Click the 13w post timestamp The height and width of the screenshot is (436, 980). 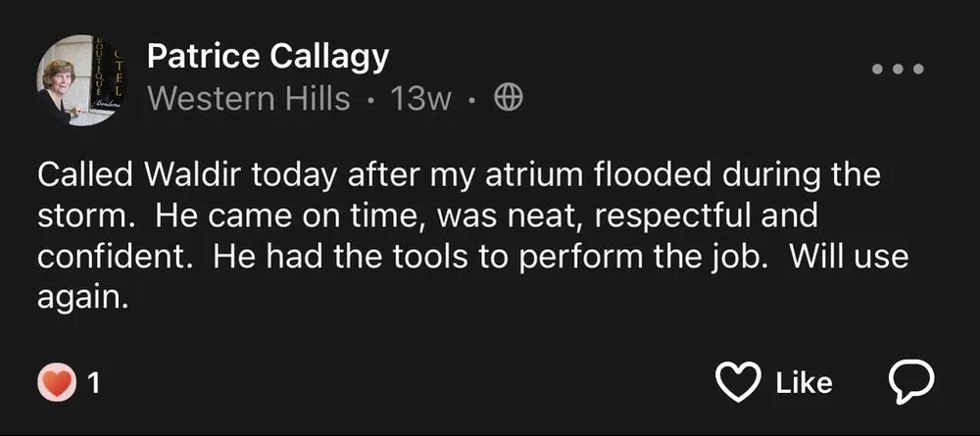point(421,98)
